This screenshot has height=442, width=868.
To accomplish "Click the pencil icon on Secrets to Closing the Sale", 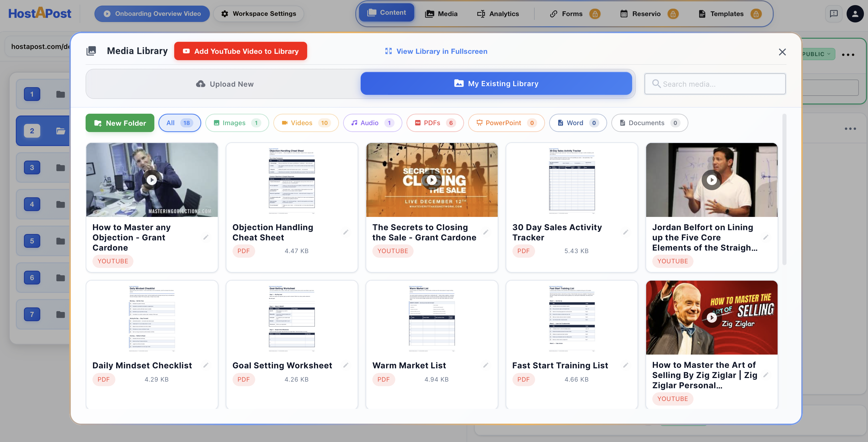I will pyautogui.click(x=485, y=232).
